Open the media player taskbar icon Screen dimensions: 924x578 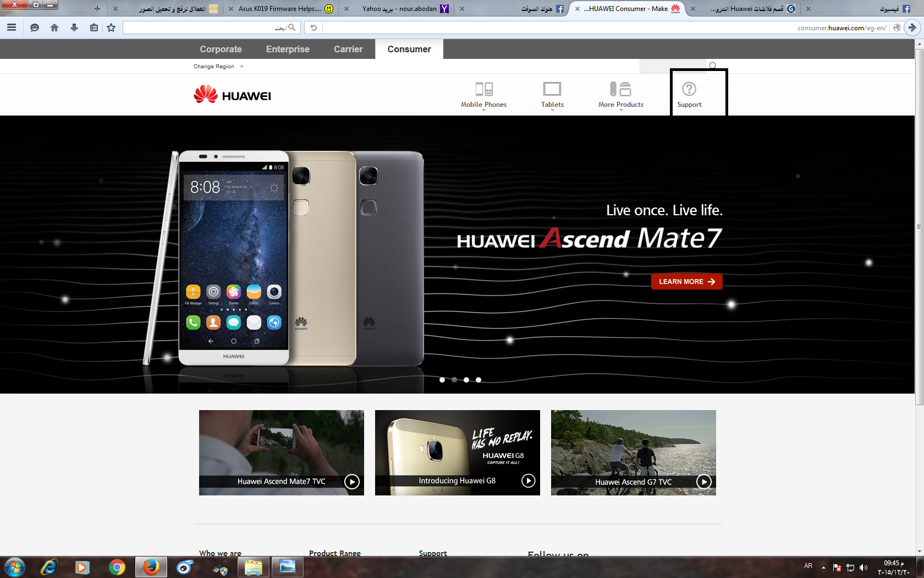pos(82,567)
